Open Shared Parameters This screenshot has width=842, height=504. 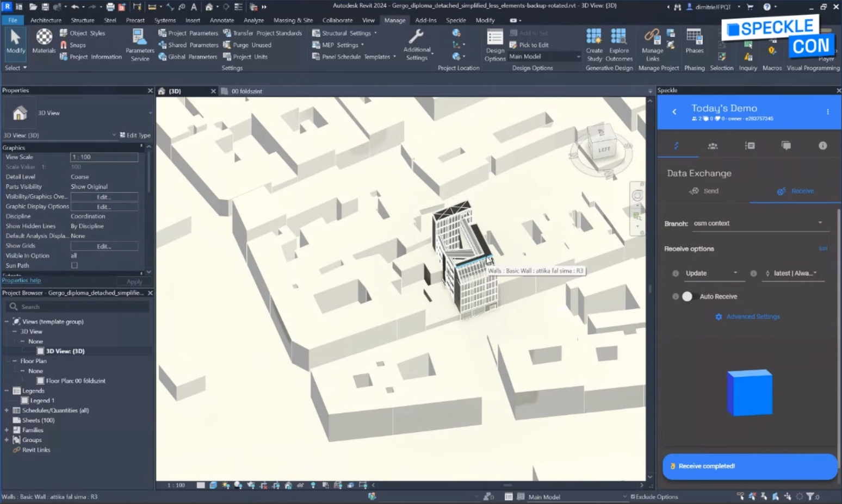click(x=188, y=45)
